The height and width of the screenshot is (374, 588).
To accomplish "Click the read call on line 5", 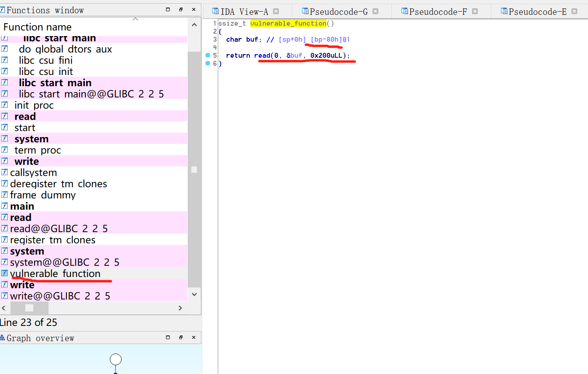I will 262,55.
